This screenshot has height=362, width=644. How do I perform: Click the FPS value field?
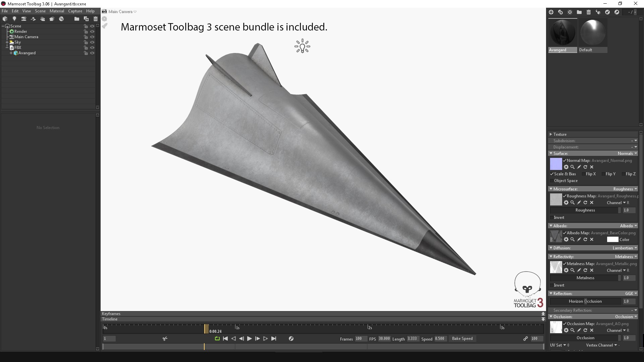coord(384,339)
